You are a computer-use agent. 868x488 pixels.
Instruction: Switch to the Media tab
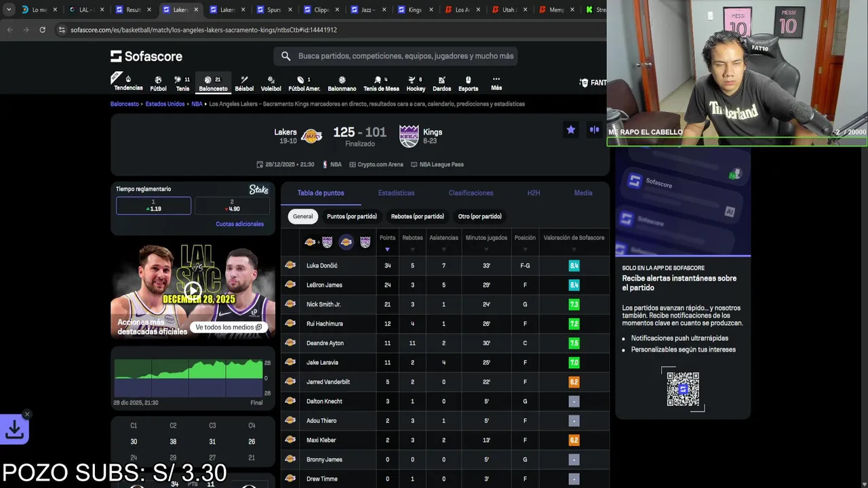[x=583, y=193]
